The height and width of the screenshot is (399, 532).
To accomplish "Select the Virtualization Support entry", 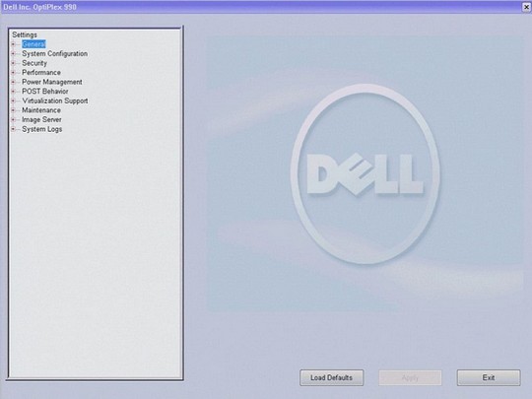I will pyautogui.click(x=55, y=100).
